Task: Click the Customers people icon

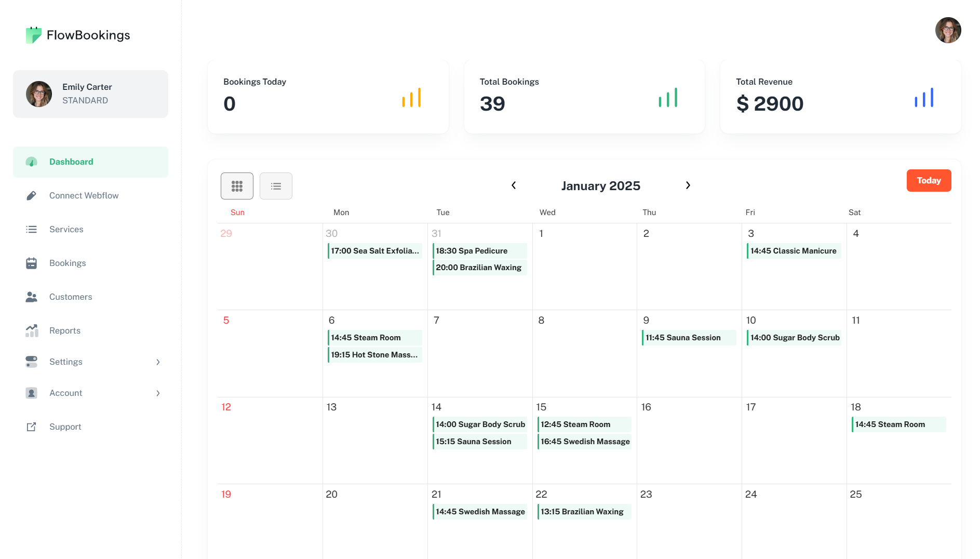Action: (x=31, y=297)
